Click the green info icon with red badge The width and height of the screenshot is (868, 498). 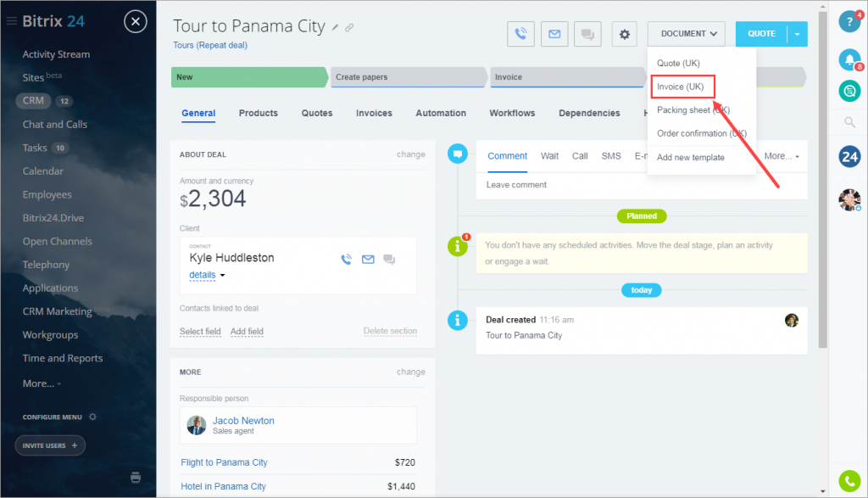pos(458,246)
